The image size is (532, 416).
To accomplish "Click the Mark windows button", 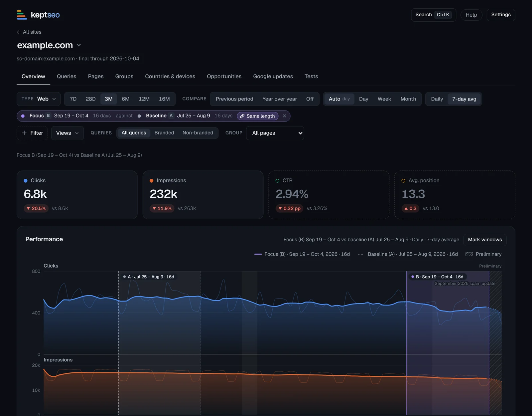I will click(485, 240).
